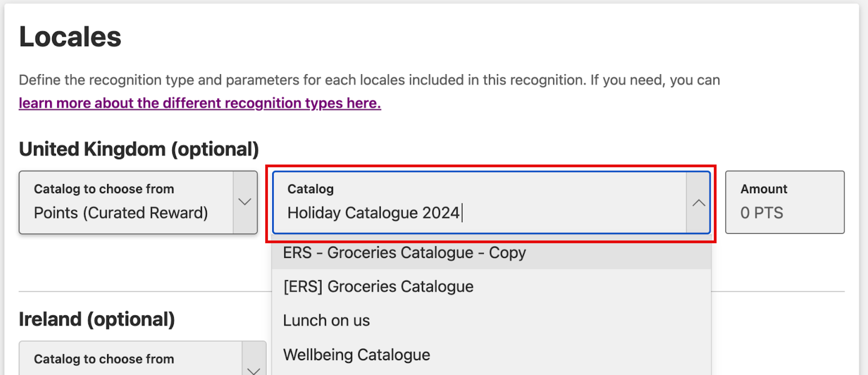
Task: Click the 'Catalog' label in the combo box
Action: pos(310,189)
